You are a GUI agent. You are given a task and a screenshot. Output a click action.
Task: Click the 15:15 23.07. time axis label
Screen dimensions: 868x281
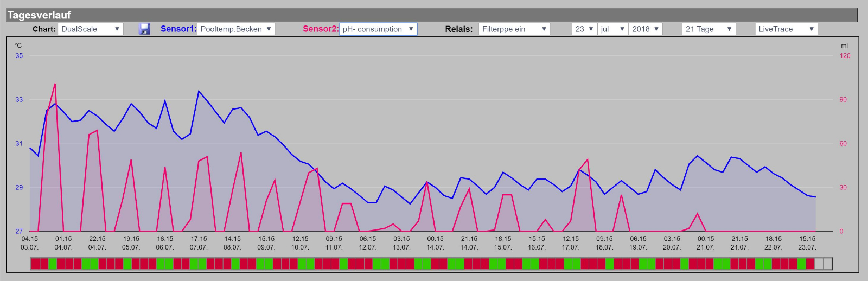pos(807,242)
